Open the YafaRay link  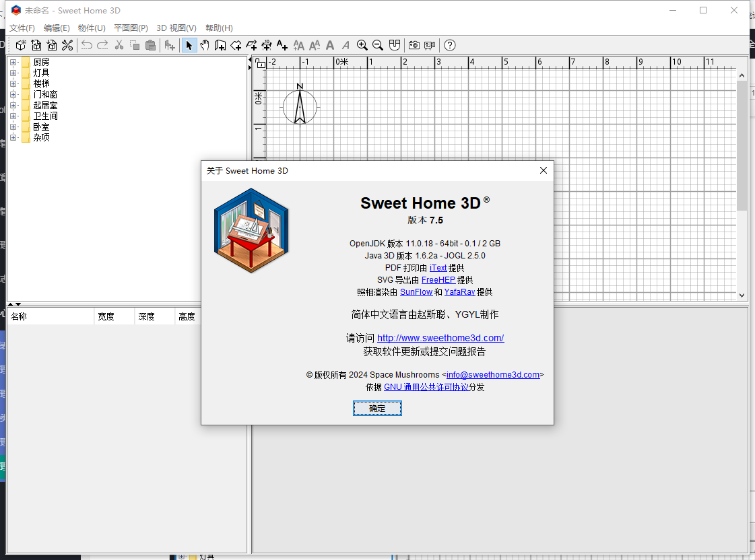point(459,292)
